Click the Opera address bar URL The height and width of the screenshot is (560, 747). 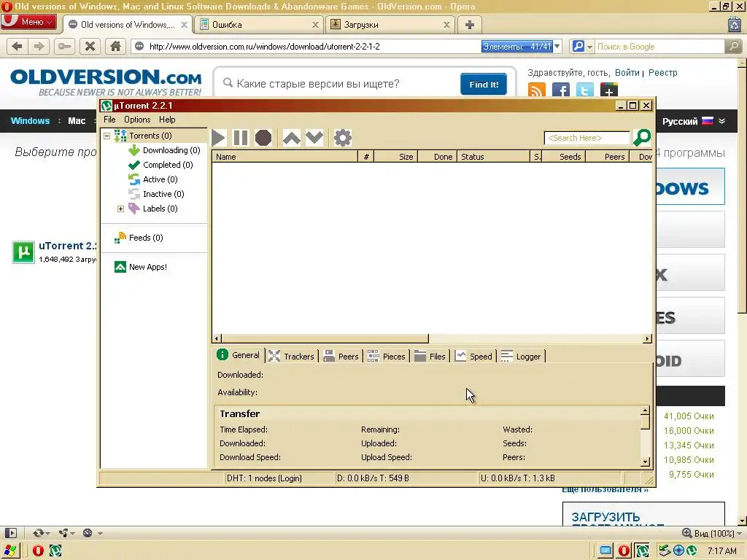[x=264, y=47]
